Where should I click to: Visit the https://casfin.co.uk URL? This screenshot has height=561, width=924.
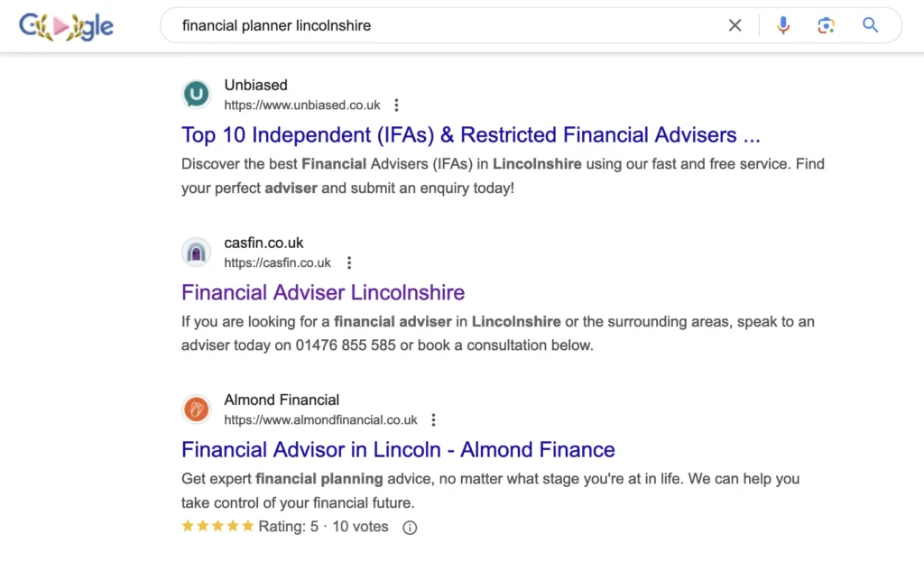(x=280, y=262)
